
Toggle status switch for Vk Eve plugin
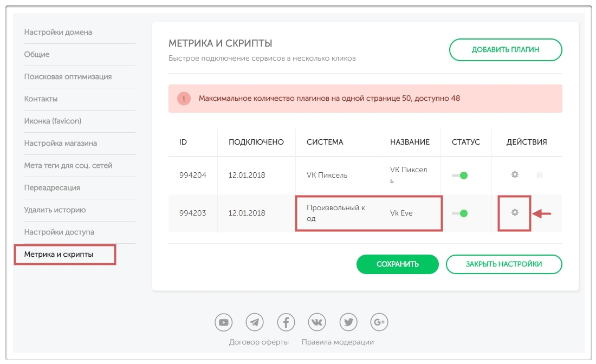coord(460,213)
